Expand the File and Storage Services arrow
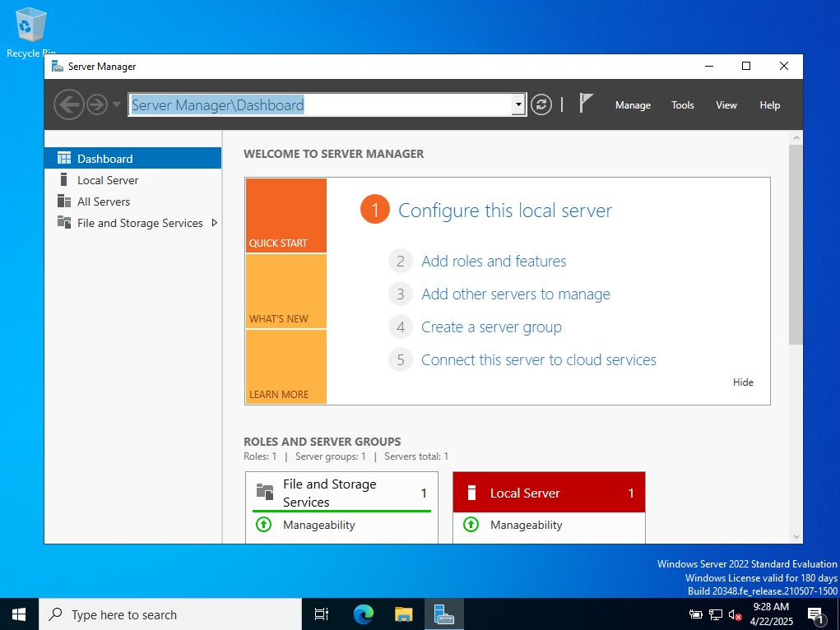Viewport: 840px width, 630px height. [214, 223]
